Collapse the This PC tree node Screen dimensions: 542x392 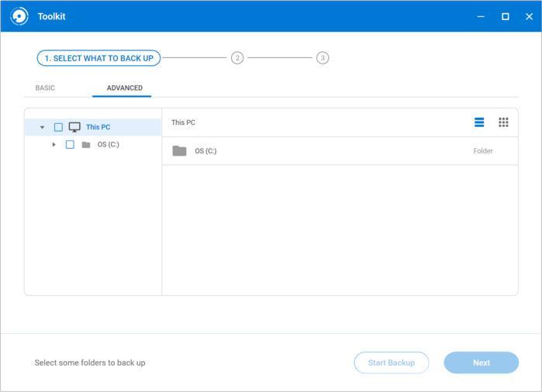point(43,127)
